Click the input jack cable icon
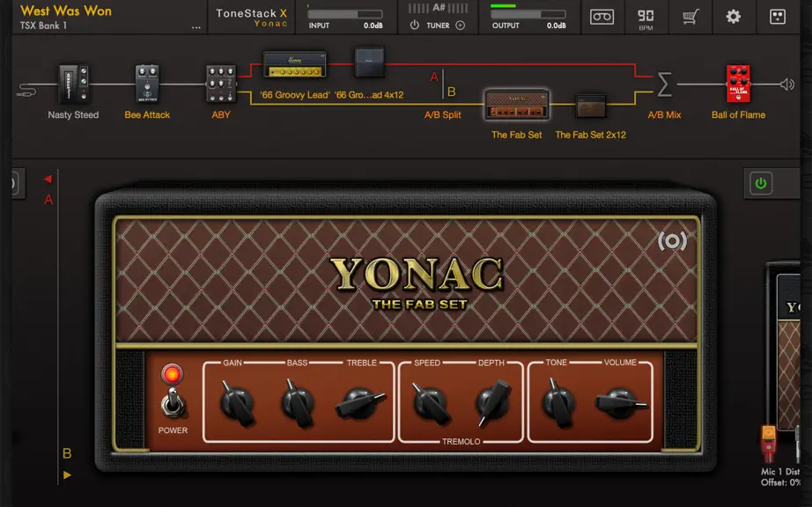 [x=26, y=92]
